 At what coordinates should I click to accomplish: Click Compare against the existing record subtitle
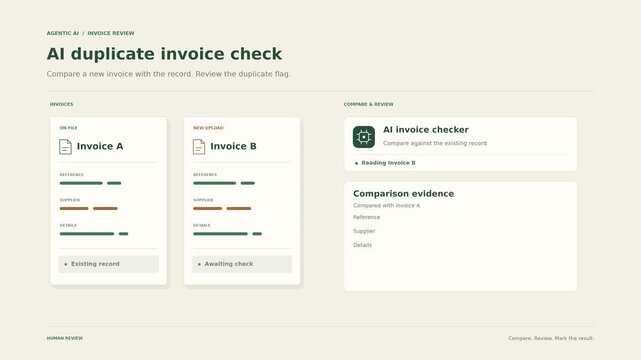click(435, 143)
